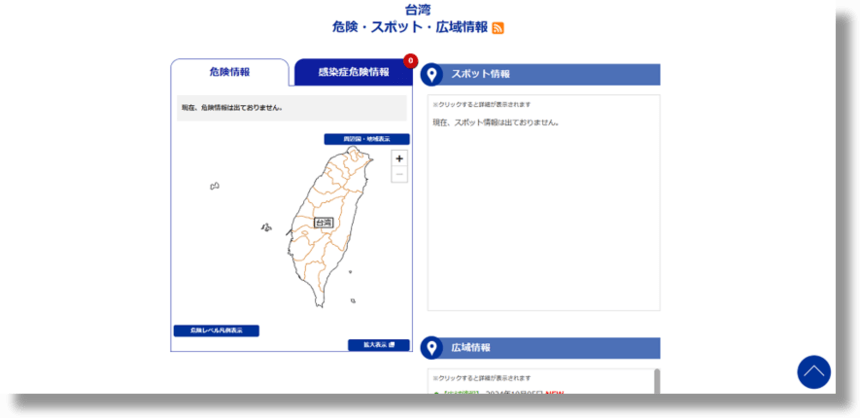Screen dimensions: 860x418
Task: Open the 拡大表示 enlarged map view
Action: [379, 345]
